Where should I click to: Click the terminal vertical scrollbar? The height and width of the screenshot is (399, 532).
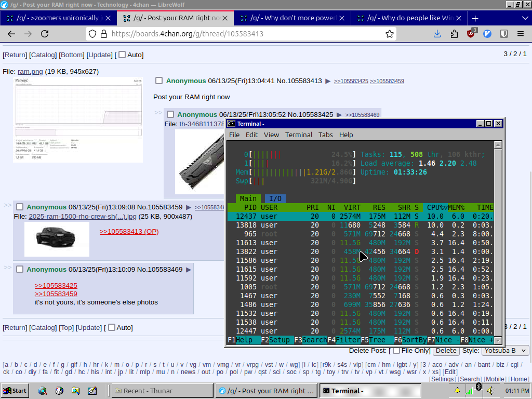click(x=498, y=243)
